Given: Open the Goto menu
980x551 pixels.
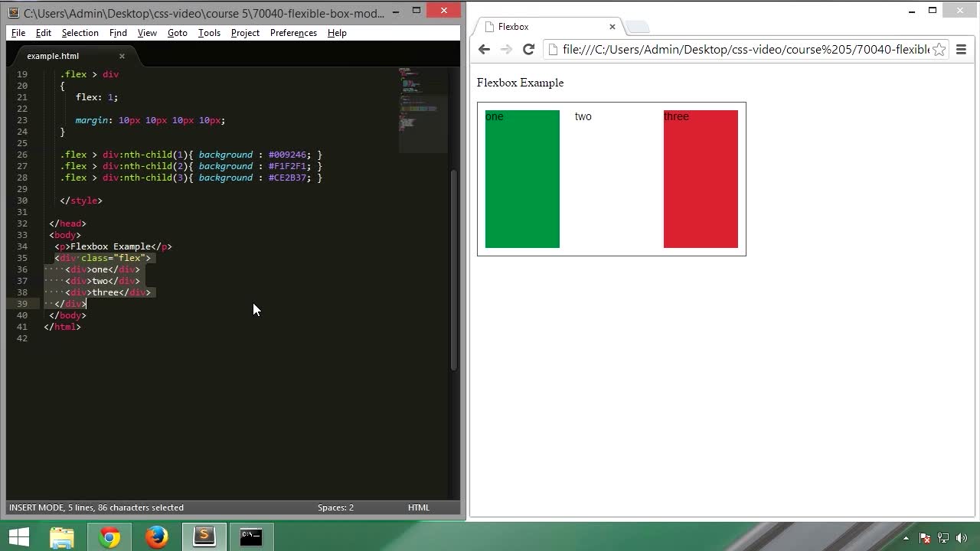Looking at the screenshot, I should click(177, 33).
